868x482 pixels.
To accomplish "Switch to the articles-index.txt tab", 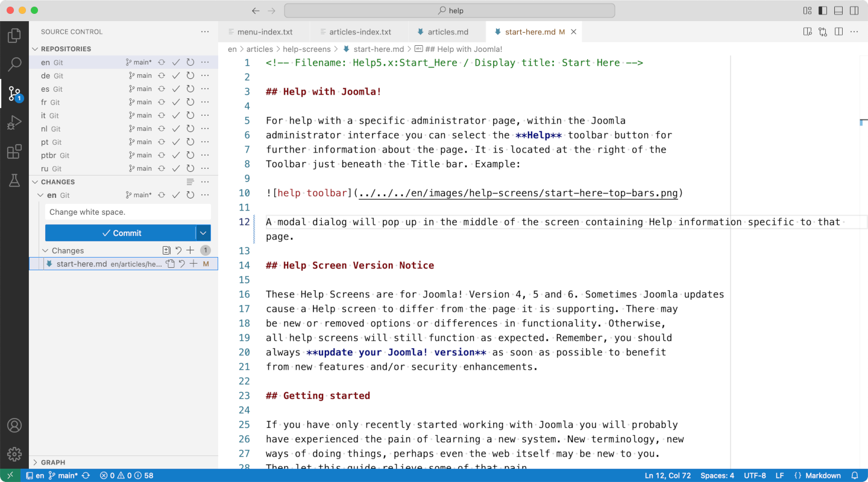I will (x=359, y=32).
